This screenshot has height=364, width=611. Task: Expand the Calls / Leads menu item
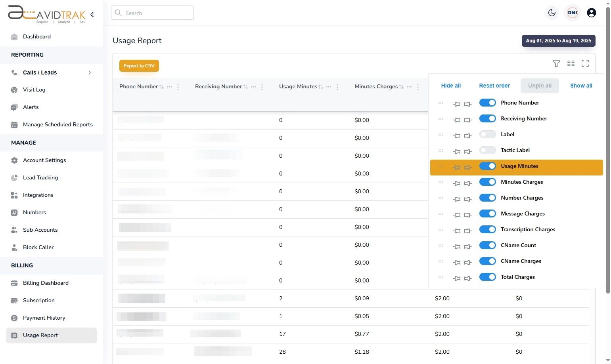pos(90,72)
